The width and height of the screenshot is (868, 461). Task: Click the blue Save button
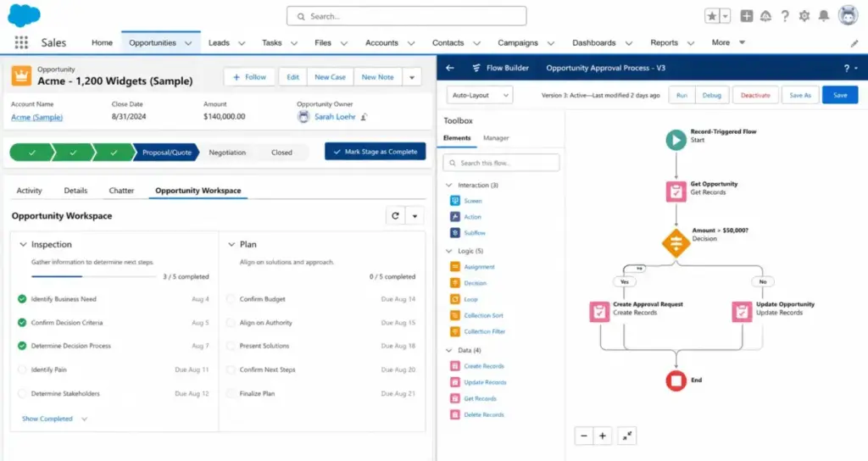pos(840,95)
